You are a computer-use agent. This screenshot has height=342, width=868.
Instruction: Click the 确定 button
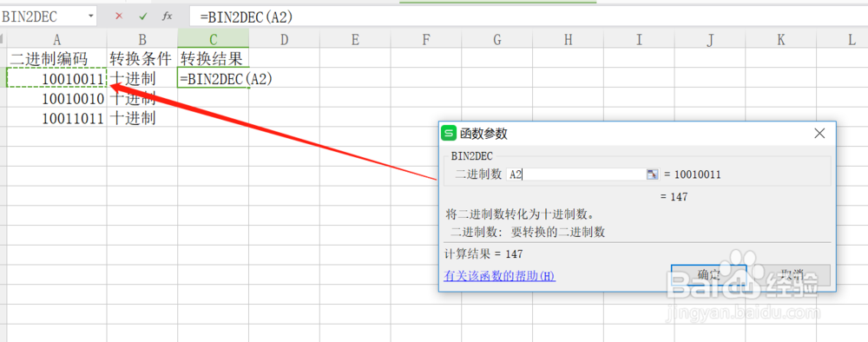point(708,275)
